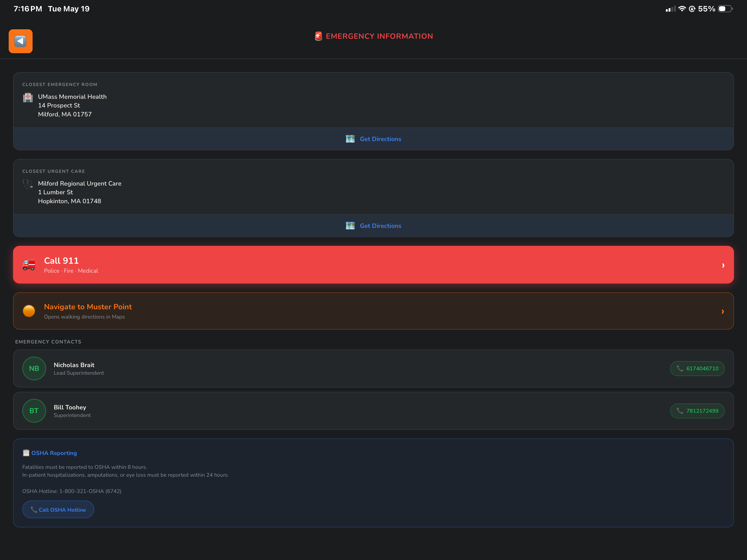Viewport: 747px width, 560px height.
Task: Click the EMERGENCY INFORMATION title text
Action: [379, 36]
